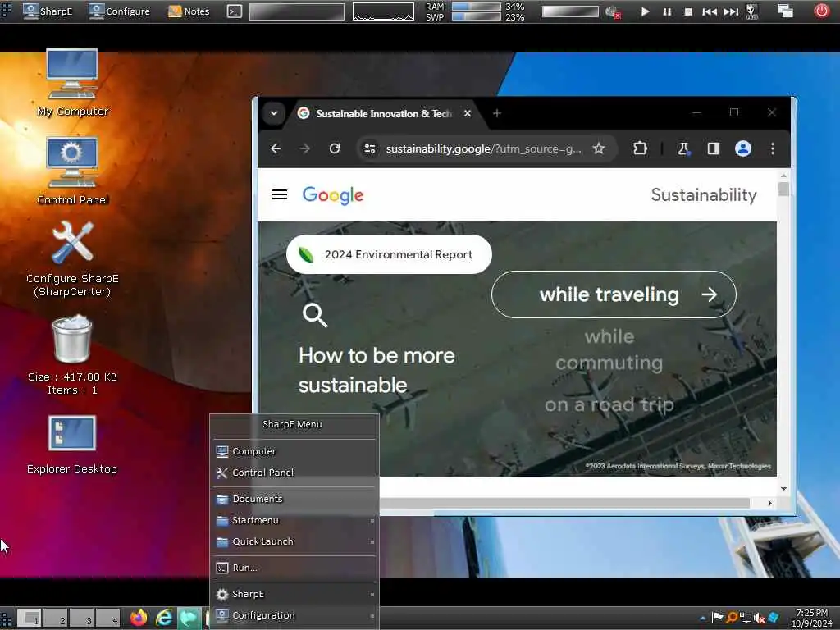The width and height of the screenshot is (840, 630).
Task: Toggle the mute speaker icon in top bar
Action: click(x=613, y=11)
